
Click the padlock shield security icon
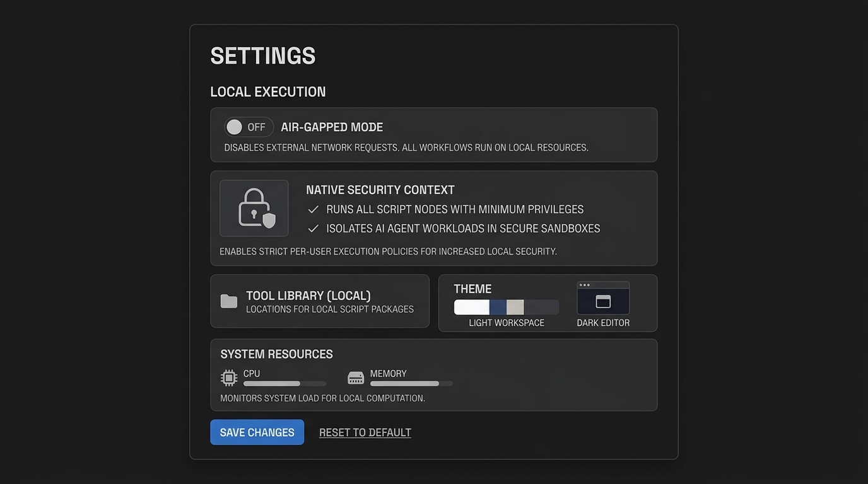[254, 209]
